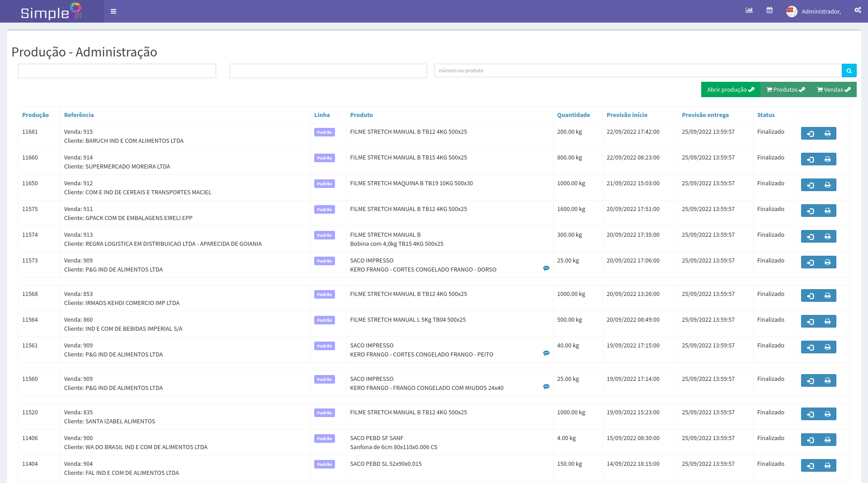This screenshot has height=483, width=868.
Task: Open production 11660 with enter icon
Action: tap(810, 159)
